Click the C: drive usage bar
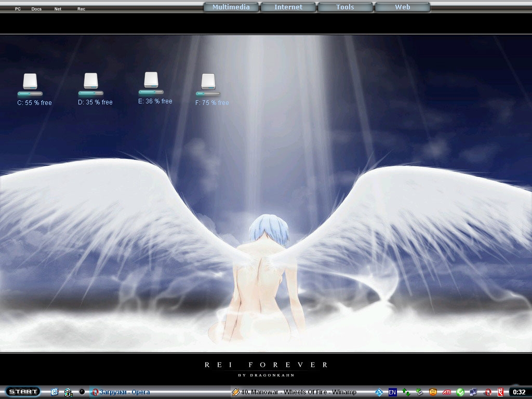This screenshot has width=532, height=399. 30,94
